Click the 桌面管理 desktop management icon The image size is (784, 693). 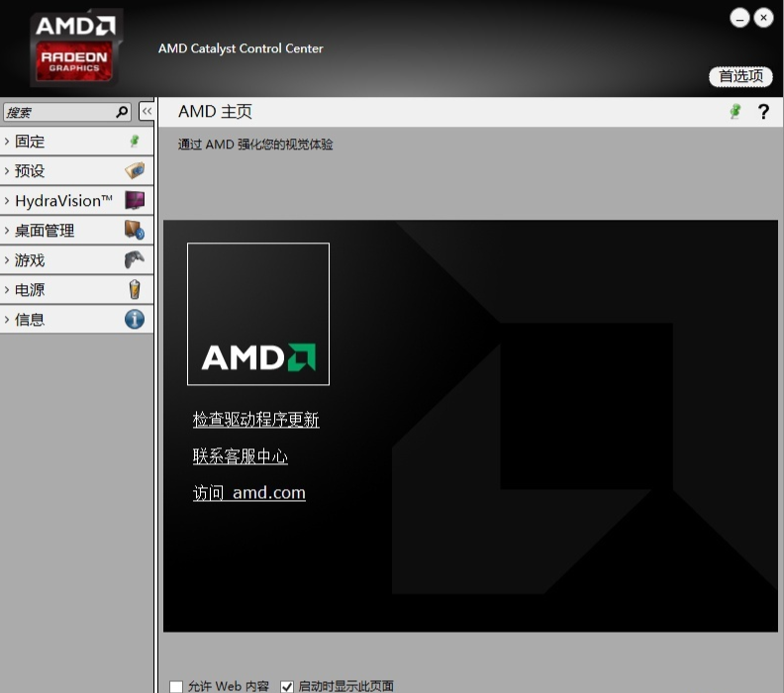coord(135,230)
